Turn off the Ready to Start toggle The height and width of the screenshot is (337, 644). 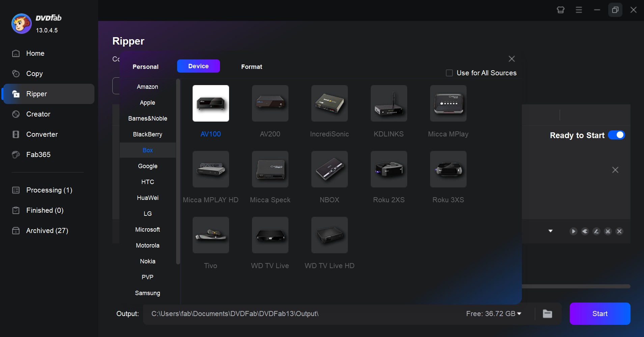click(617, 135)
